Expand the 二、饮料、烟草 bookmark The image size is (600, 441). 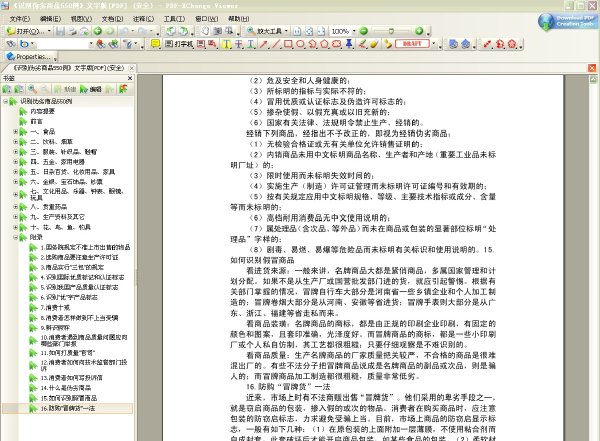click(16, 141)
